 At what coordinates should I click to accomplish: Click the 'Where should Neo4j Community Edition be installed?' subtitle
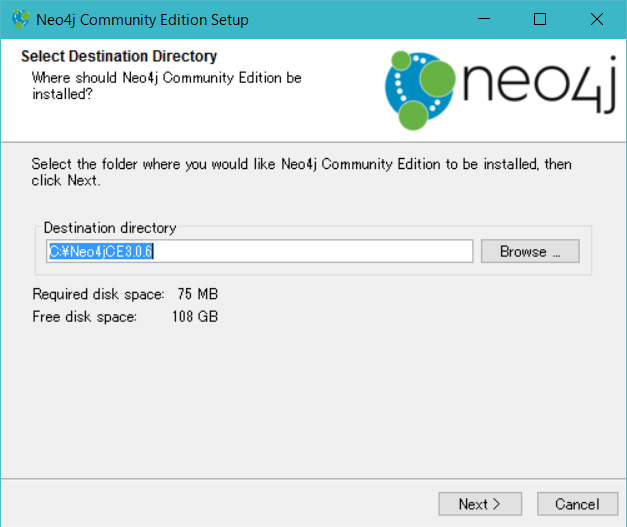coord(166,86)
